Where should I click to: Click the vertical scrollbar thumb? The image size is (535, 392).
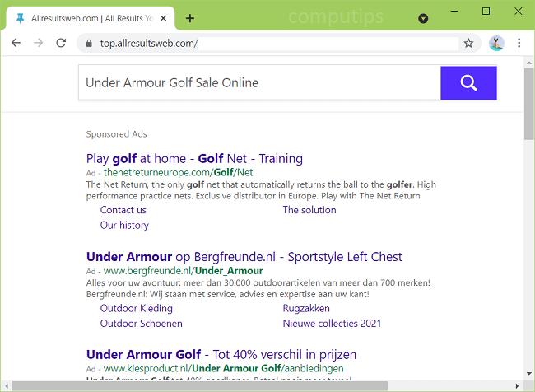coord(528,103)
